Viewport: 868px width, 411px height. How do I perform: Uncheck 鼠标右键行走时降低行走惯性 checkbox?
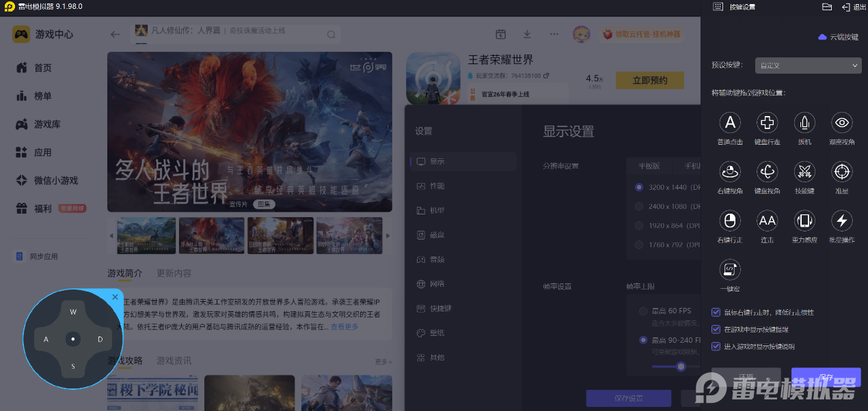[x=716, y=313]
